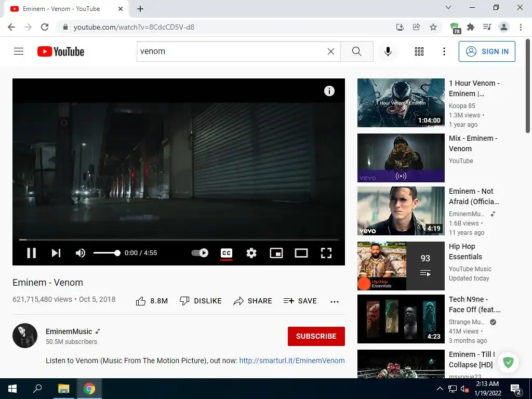The height and width of the screenshot is (399, 532).
Task: Go back in browser
Action: pos(11,27)
